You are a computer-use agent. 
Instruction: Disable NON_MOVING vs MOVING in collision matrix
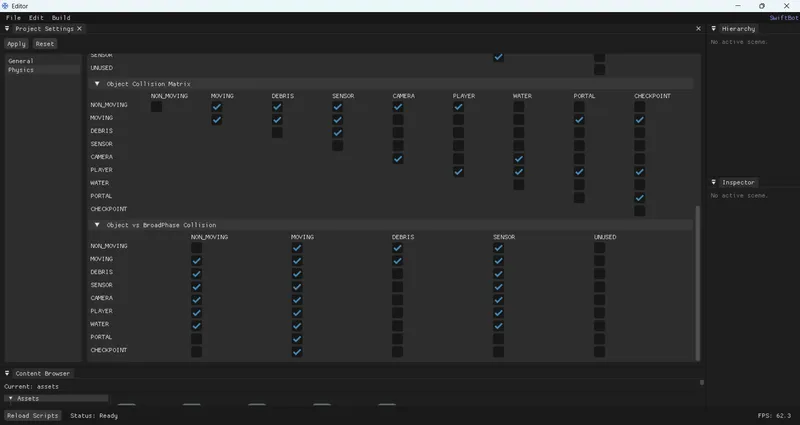point(217,107)
